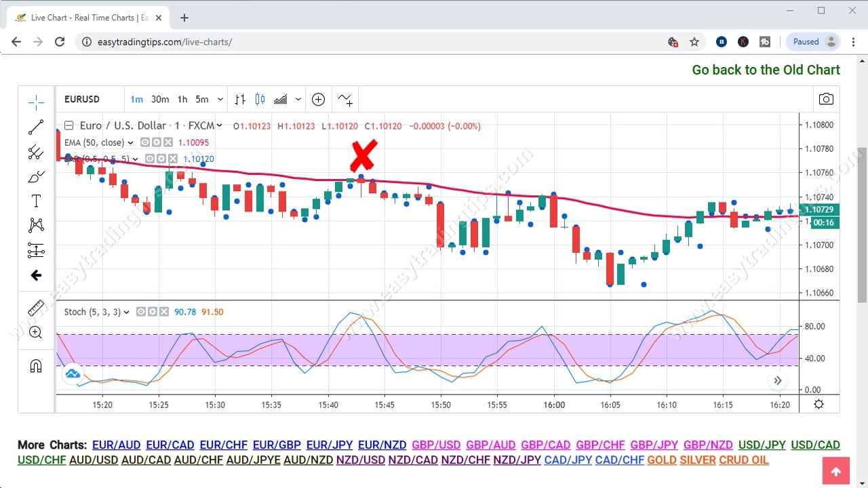This screenshot has width=868, height=488.
Task: Open the Indicators panel with zigzag-plus icon
Action: point(344,99)
